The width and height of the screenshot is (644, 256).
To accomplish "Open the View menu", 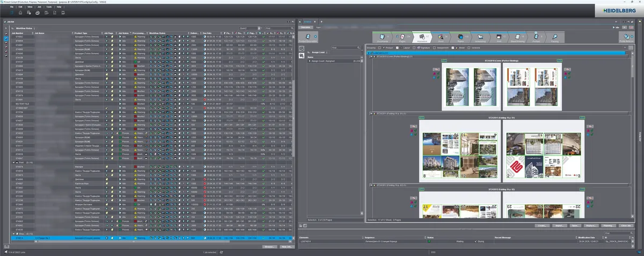I will [x=30, y=7].
